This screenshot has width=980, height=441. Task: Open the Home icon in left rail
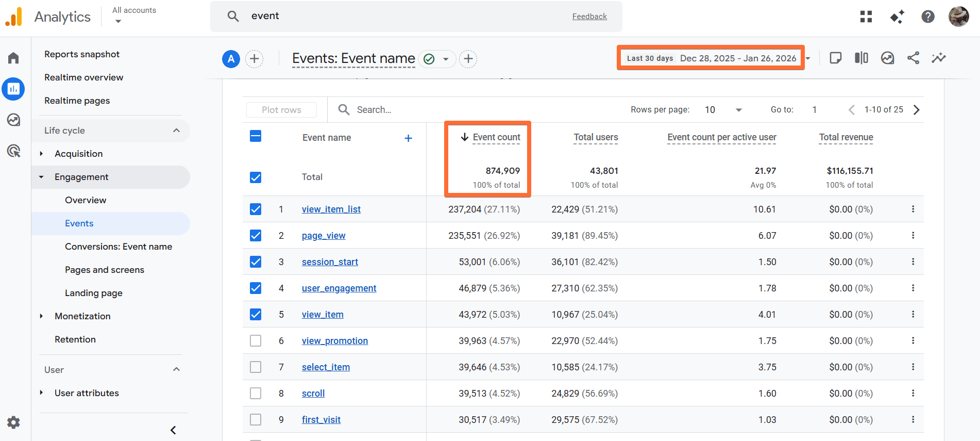13,58
